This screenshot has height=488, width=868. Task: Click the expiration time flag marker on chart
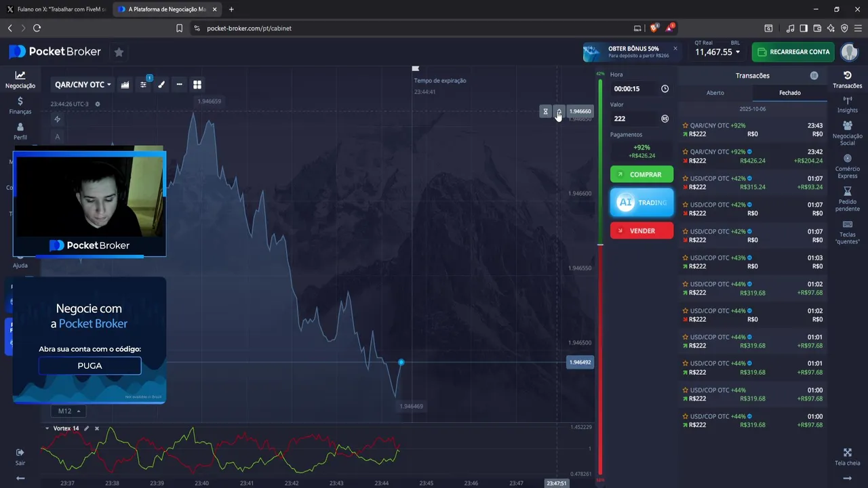[416, 68]
